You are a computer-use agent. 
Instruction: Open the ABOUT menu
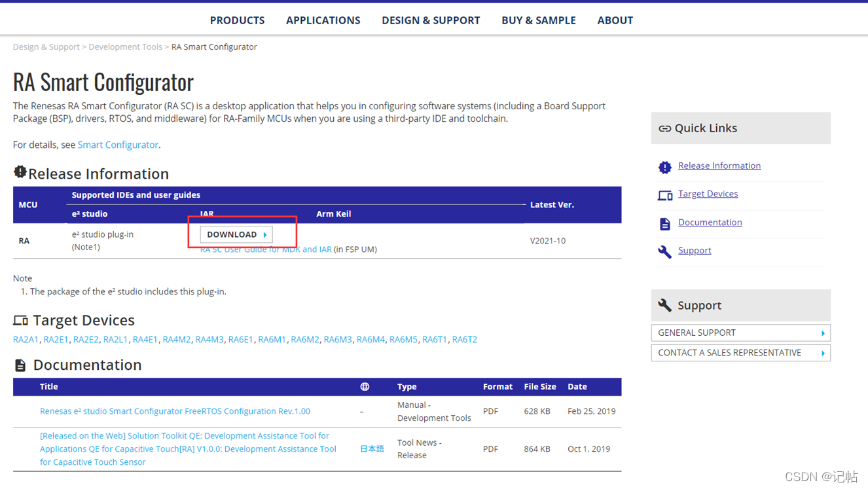coord(615,20)
